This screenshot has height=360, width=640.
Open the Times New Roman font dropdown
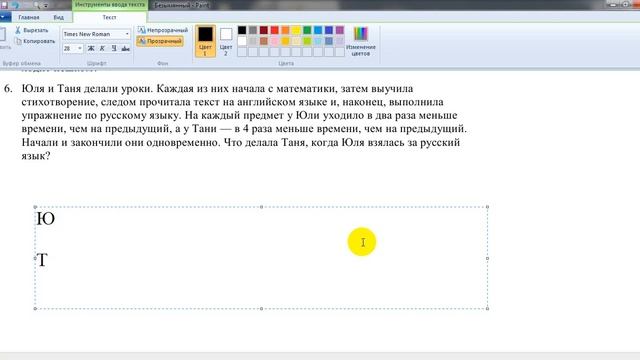pyautogui.click(x=127, y=34)
